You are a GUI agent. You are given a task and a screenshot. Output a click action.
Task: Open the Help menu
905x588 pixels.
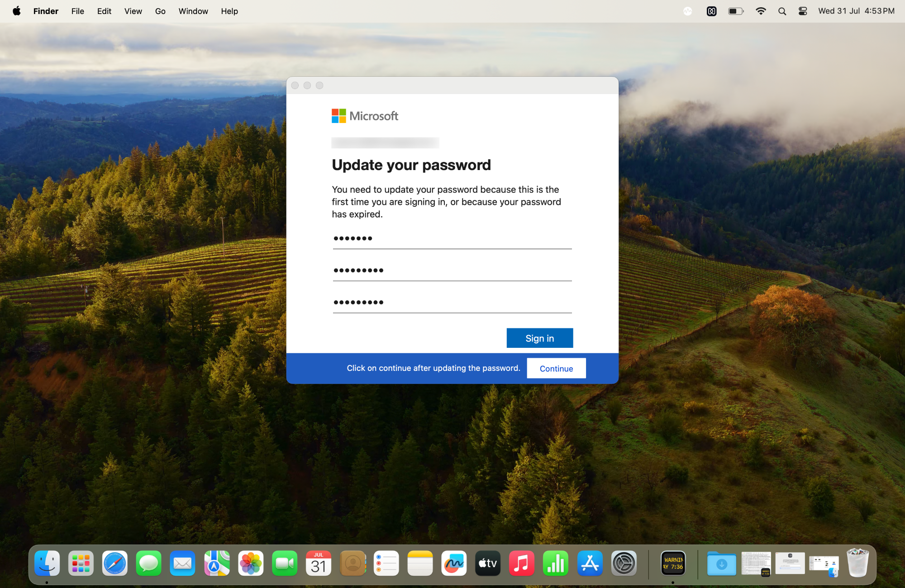pos(229,11)
